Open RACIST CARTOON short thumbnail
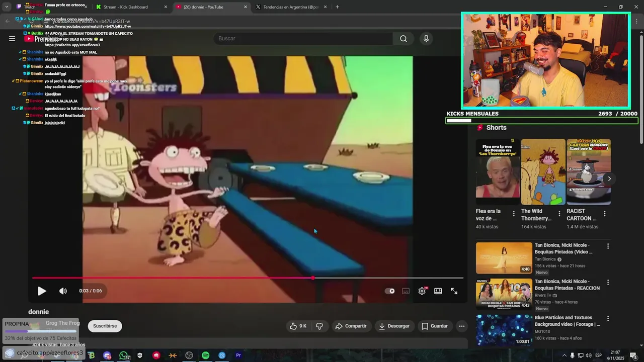The height and width of the screenshot is (362, 644). pyautogui.click(x=589, y=172)
